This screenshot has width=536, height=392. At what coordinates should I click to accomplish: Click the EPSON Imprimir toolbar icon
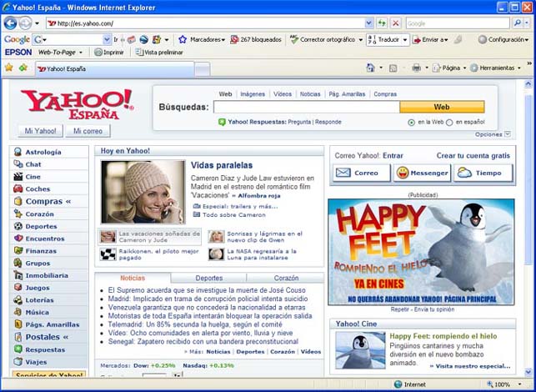(x=98, y=53)
